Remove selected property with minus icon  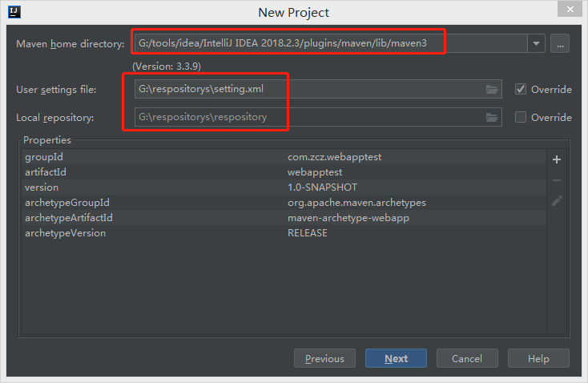557,180
